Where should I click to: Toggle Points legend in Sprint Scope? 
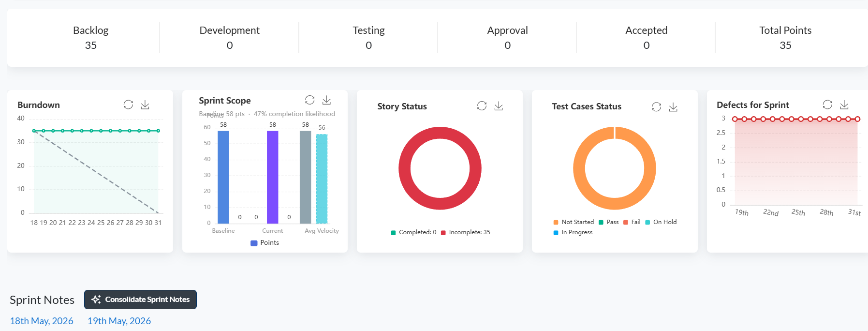point(265,243)
